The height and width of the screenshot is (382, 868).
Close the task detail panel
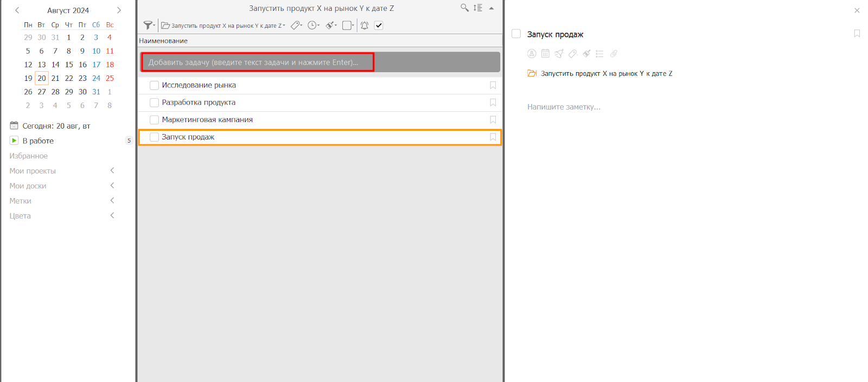857,10
